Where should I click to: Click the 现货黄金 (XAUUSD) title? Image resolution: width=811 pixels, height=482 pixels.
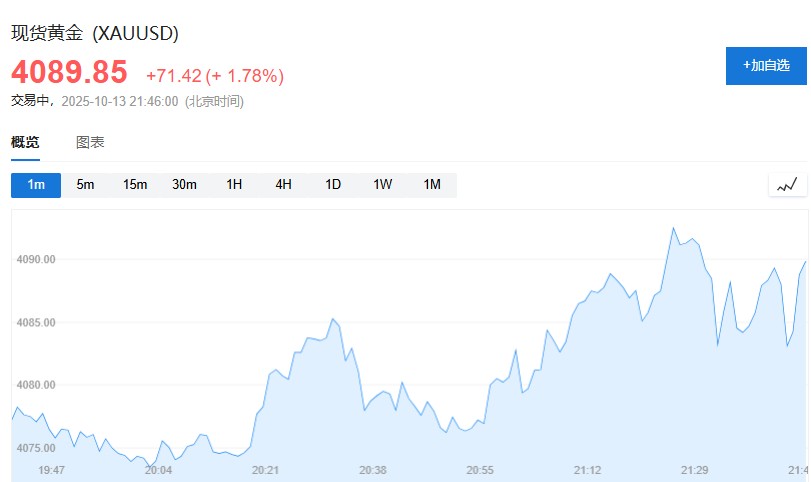click(95, 33)
